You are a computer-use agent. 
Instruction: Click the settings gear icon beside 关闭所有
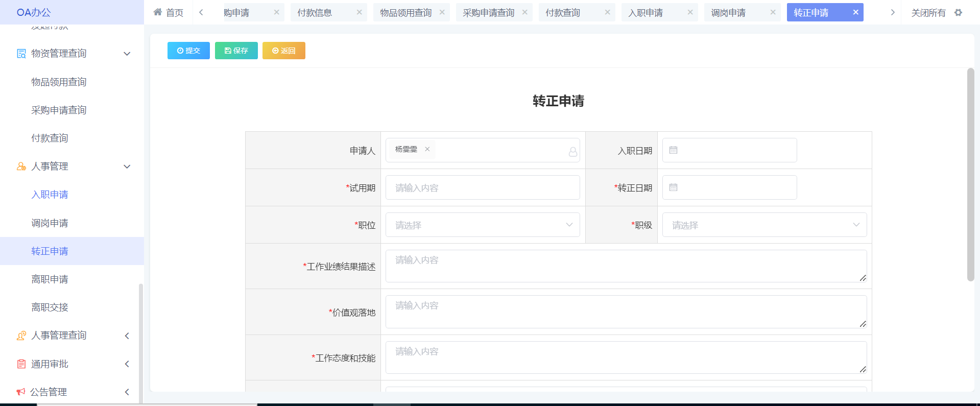pyautogui.click(x=958, y=13)
